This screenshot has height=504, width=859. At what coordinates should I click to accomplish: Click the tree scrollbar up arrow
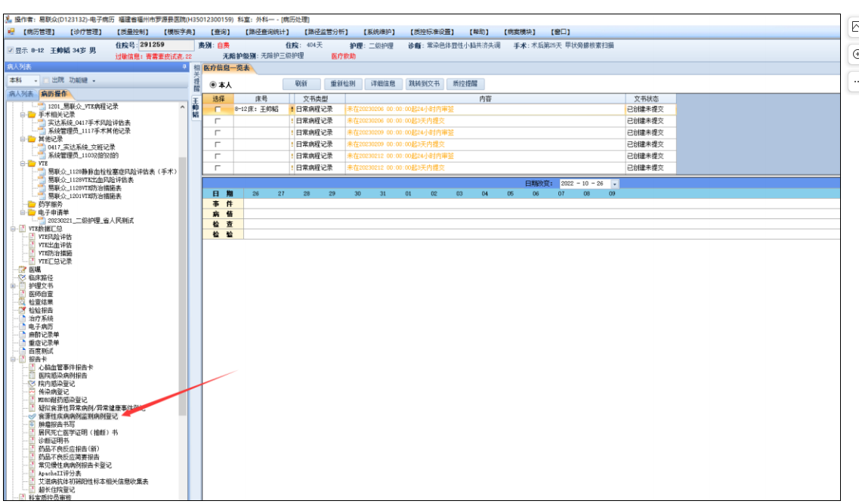tap(182, 107)
